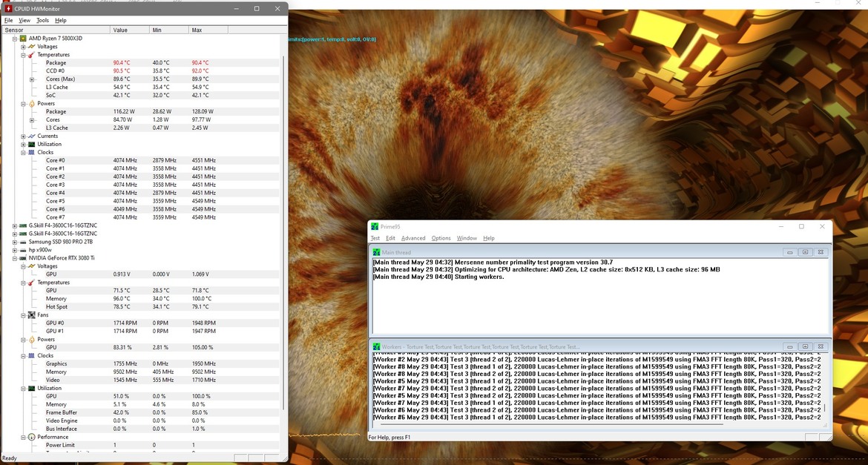Maximize the Workers child window
The width and height of the screenshot is (868, 465).
805,346
